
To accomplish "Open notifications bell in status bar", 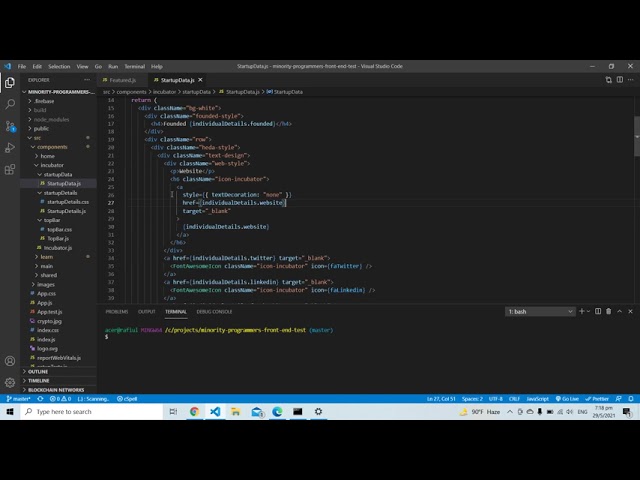I will point(631,399).
